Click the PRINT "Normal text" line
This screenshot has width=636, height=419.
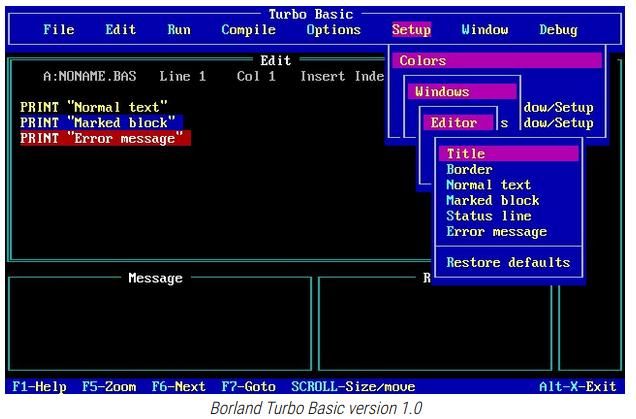[94, 107]
